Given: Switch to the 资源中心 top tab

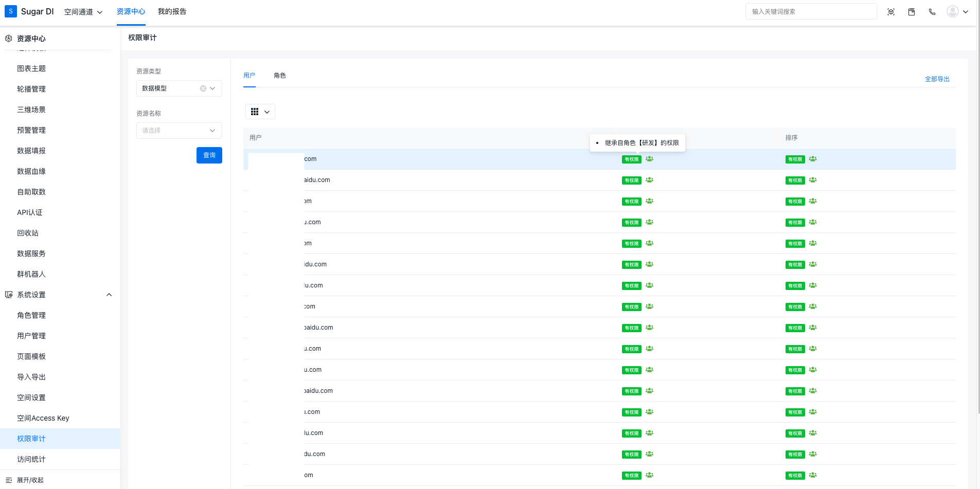Looking at the screenshot, I should 131,12.
